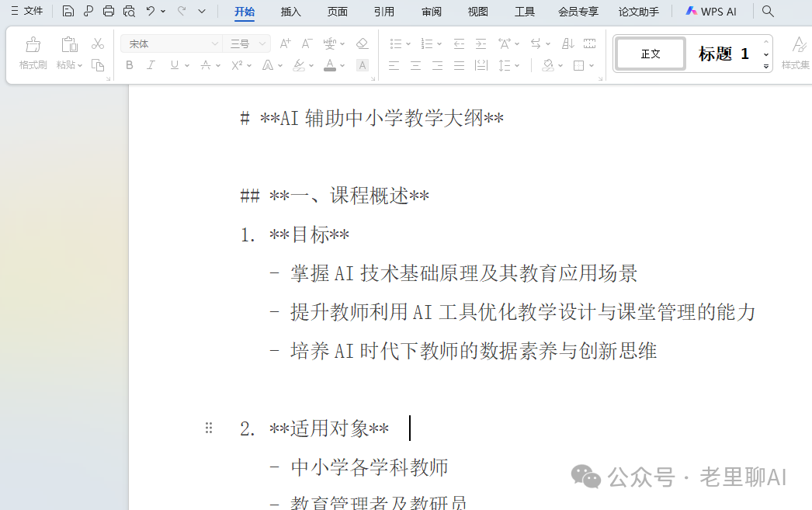This screenshot has height=510, width=812.
Task: Toggle Italic formatting
Action: pos(151,65)
